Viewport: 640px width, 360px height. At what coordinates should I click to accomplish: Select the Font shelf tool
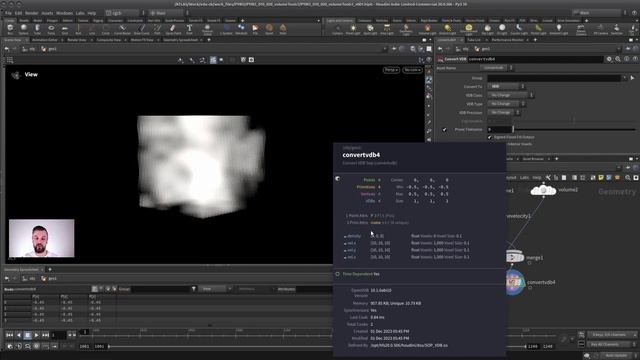click(189, 29)
